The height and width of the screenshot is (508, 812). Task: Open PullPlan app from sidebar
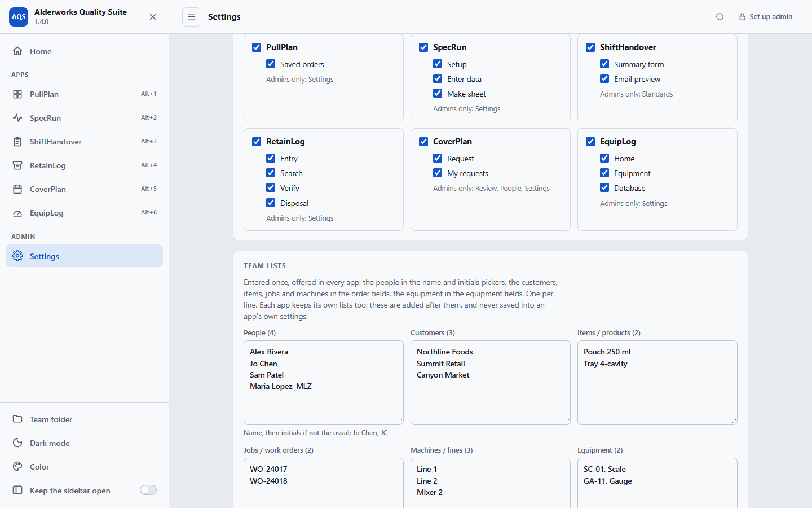point(84,94)
